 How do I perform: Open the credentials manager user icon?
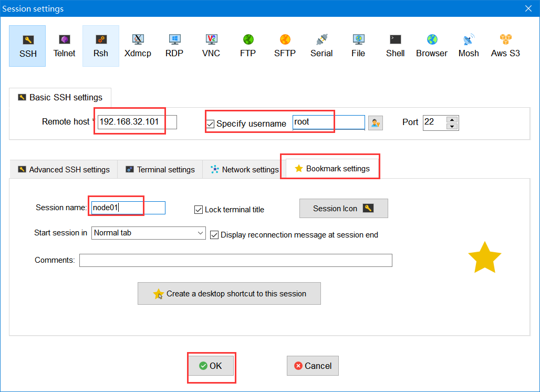click(x=376, y=123)
